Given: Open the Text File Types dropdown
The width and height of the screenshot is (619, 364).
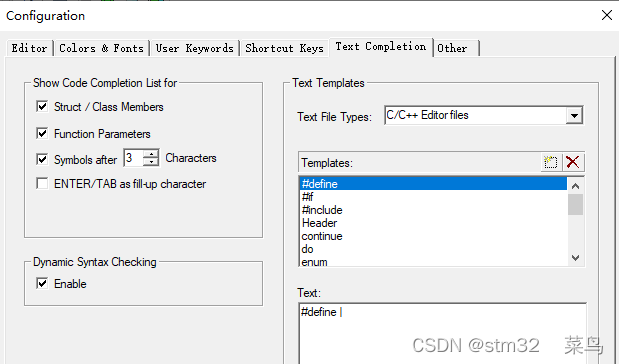Looking at the screenshot, I should click(574, 116).
